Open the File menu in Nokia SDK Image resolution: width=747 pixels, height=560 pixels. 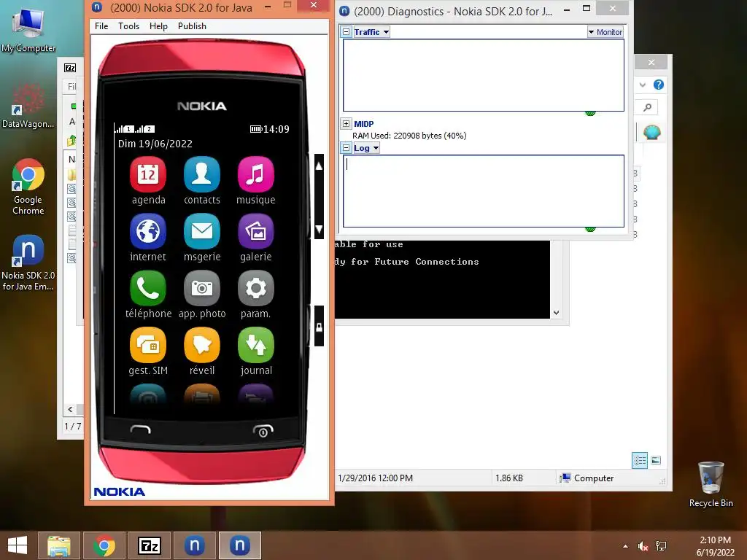pos(101,26)
